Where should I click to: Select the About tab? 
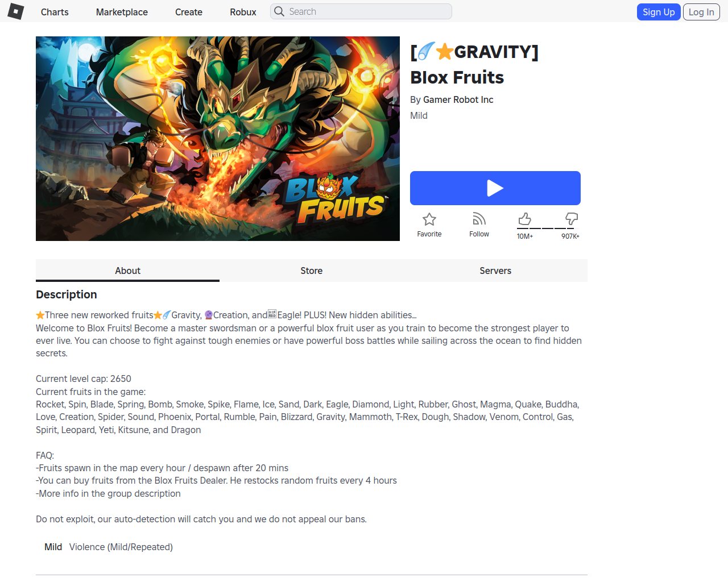coord(127,271)
